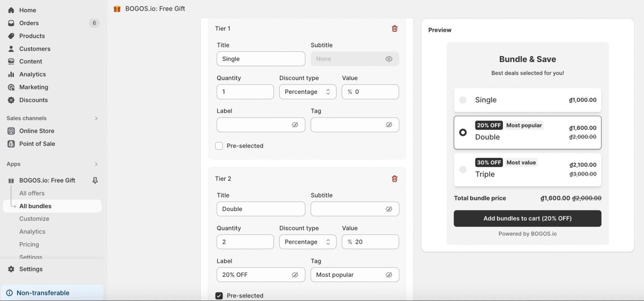
Task: Open the Discounts section icon
Action: click(11, 100)
